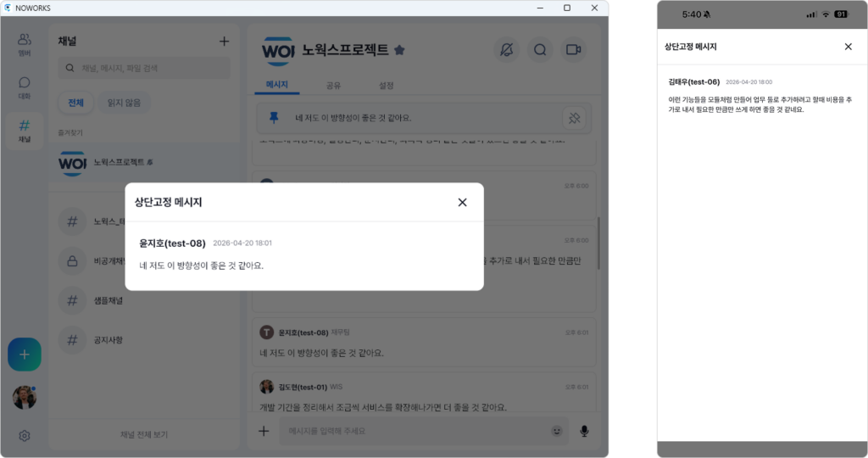Screen dimensions: 868x458
Task: Click the microphone voice input icon
Action: (x=584, y=431)
